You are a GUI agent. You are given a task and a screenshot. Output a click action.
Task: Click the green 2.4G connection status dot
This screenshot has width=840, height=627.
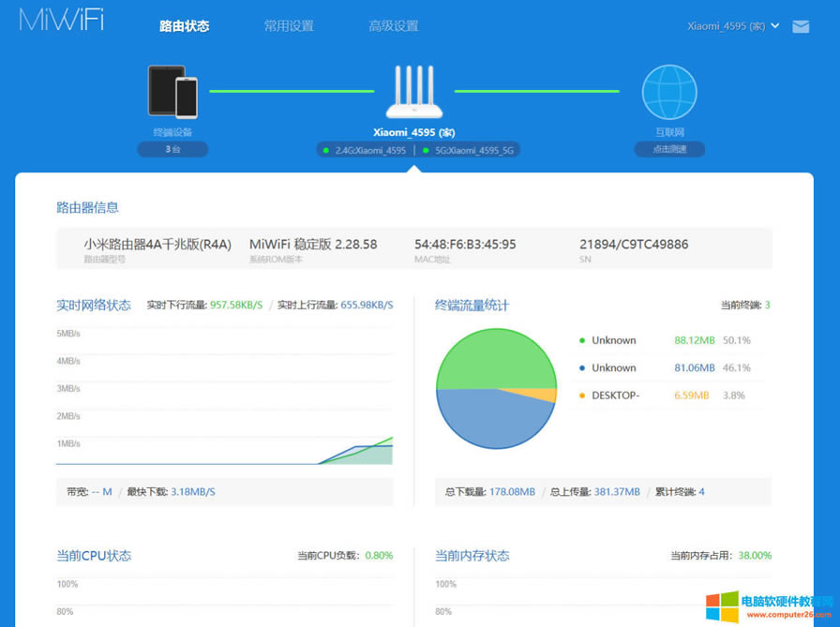[x=325, y=149]
